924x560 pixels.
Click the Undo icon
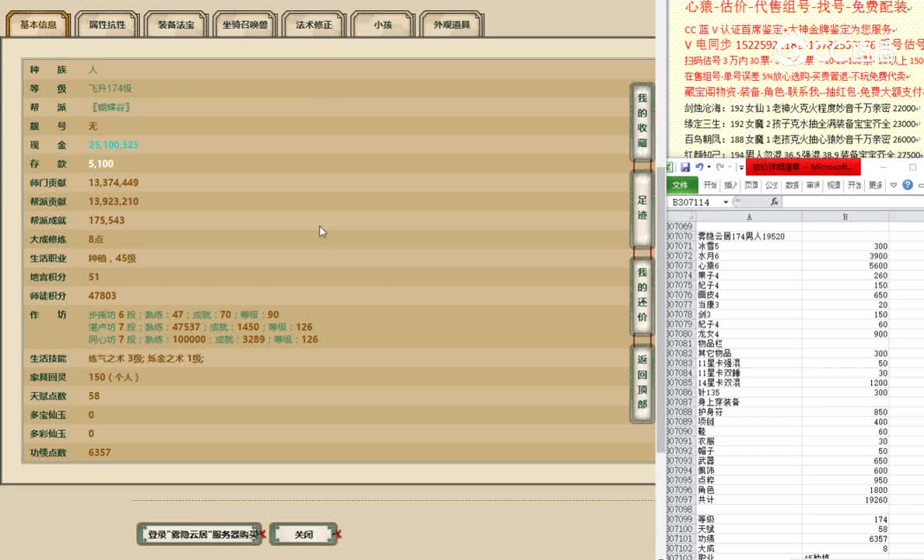click(699, 166)
